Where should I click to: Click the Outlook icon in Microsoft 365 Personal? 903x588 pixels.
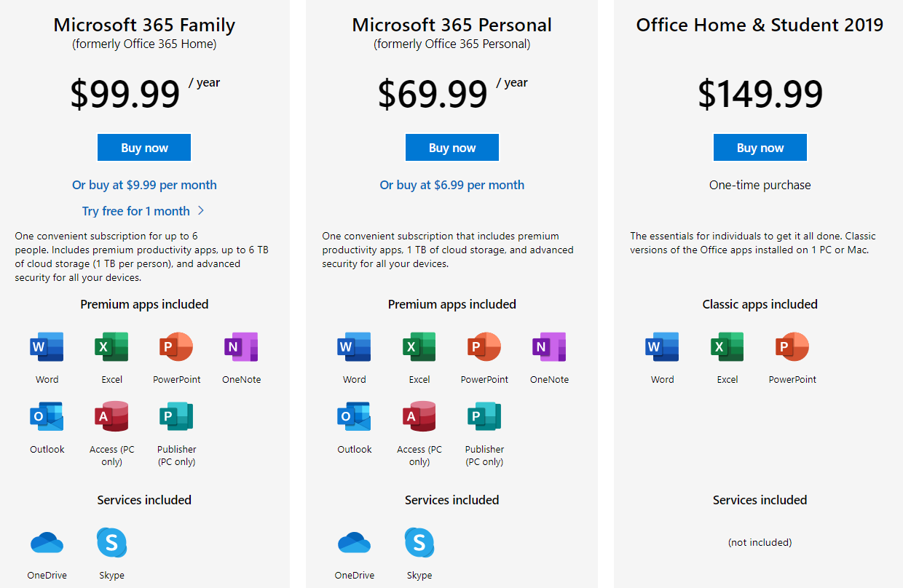click(354, 416)
